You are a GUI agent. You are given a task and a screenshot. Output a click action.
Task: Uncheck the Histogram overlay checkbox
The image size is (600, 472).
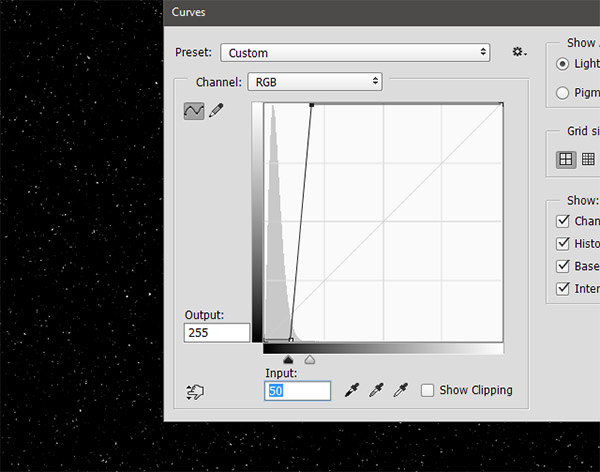coord(562,243)
